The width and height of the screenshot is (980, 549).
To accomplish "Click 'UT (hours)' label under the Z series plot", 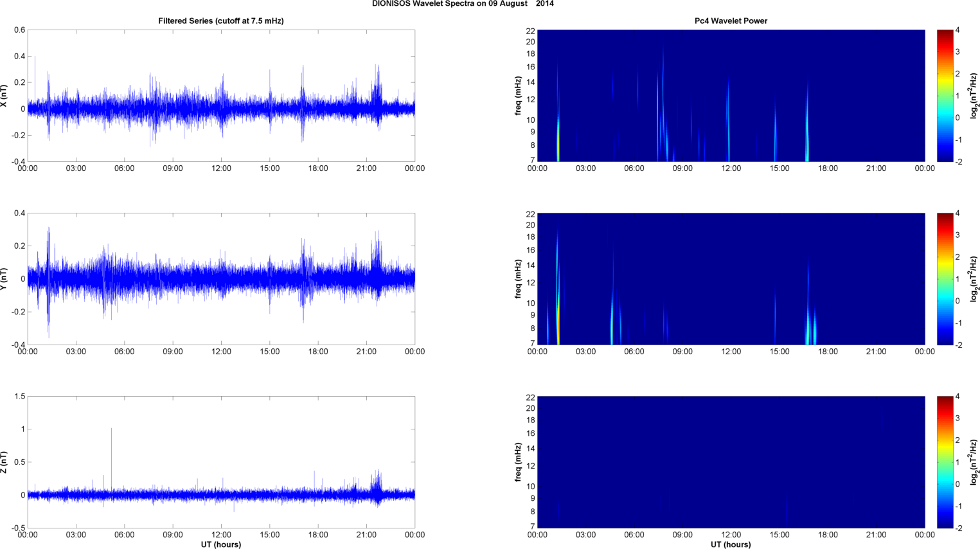I will coord(221,544).
